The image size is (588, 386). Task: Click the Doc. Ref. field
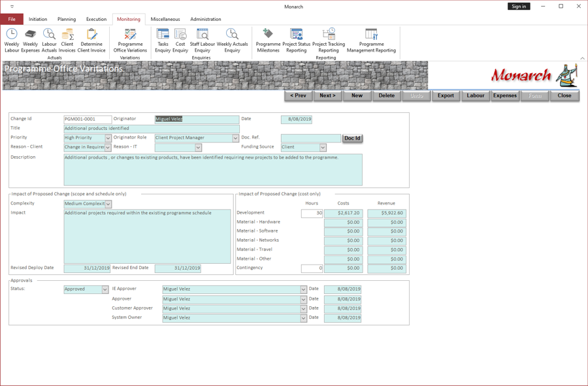coord(311,138)
